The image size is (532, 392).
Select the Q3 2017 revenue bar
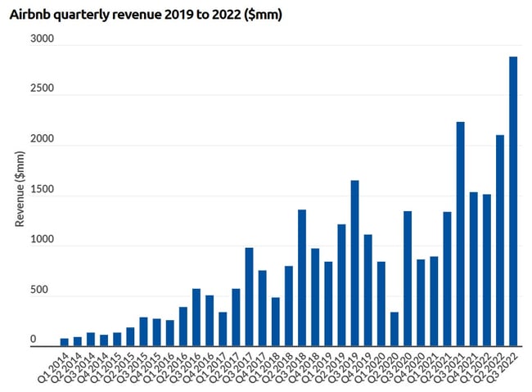point(249,297)
